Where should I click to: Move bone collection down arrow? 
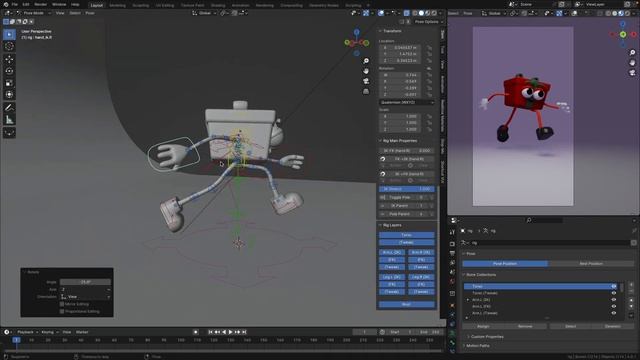(x=631, y=306)
